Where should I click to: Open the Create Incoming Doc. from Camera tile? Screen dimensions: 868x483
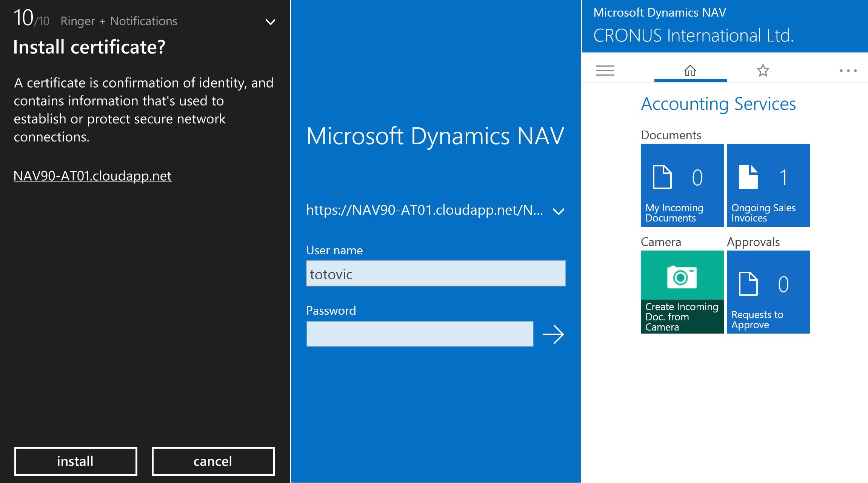(682, 292)
